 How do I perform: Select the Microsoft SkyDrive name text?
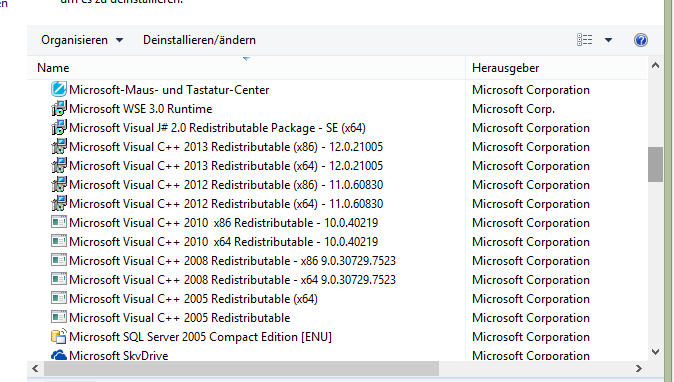tap(119, 355)
